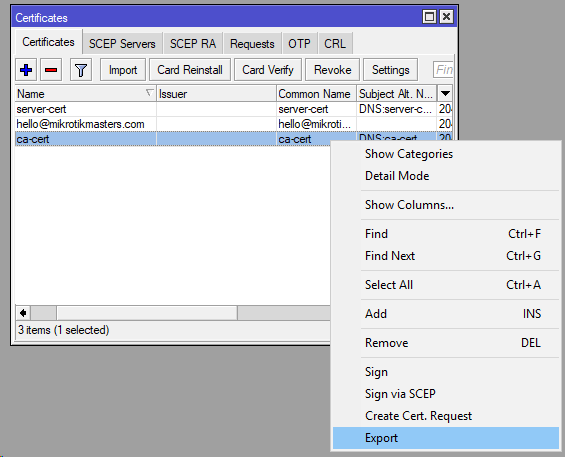
Task: Sort by Common Name column header
Action: (x=316, y=94)
